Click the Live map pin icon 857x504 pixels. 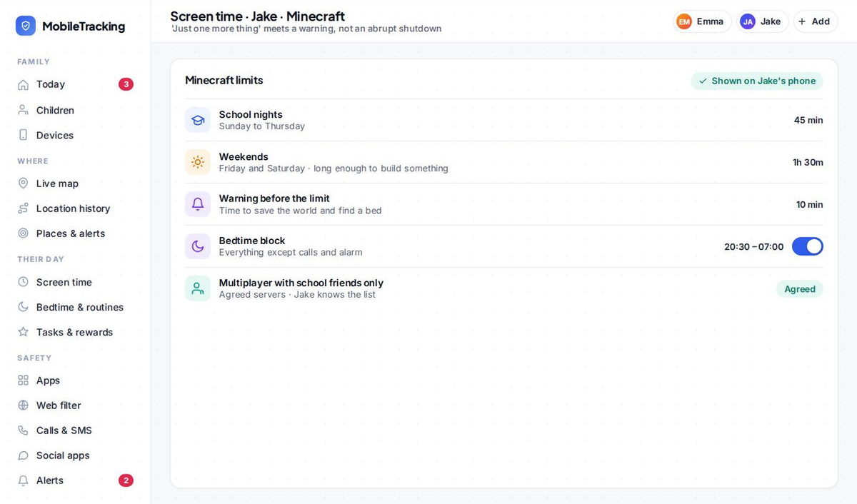click(x=24, y=183)
